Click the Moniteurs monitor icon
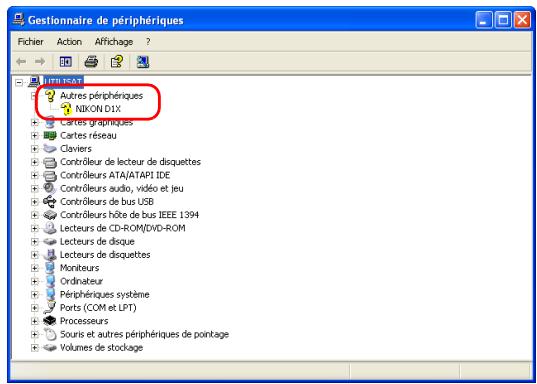 [50, 268]
